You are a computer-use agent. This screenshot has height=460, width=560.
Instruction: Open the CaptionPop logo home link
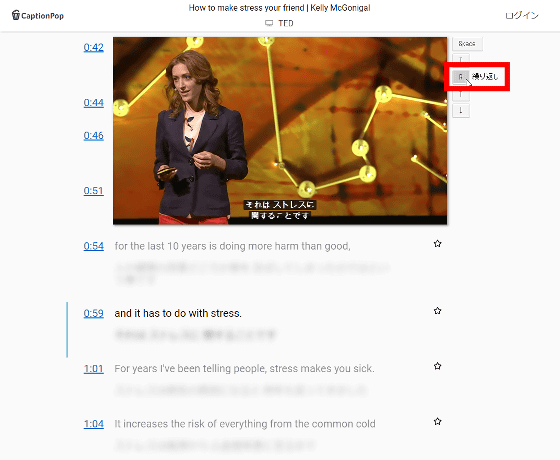coord(38,15)
